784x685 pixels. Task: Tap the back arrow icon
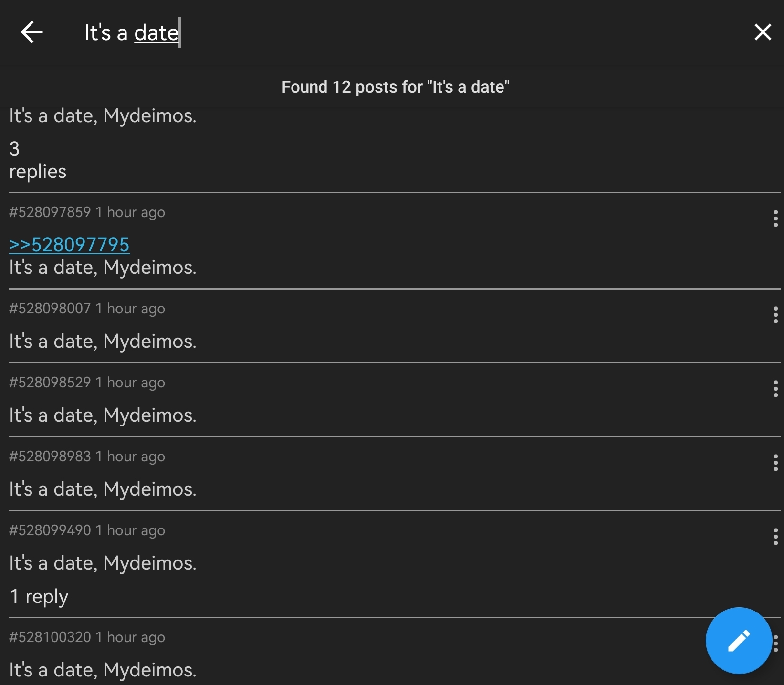[x=32, y=32]
